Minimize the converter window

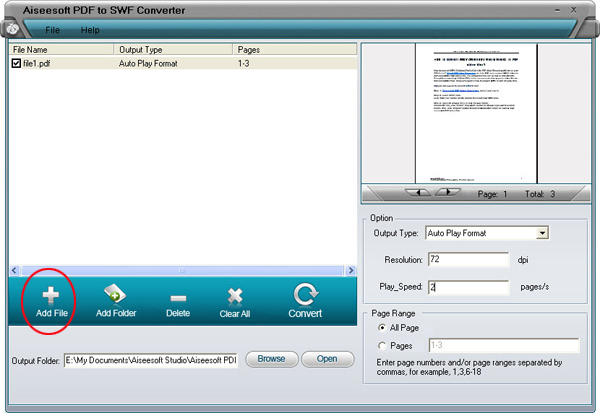[558, 10]
